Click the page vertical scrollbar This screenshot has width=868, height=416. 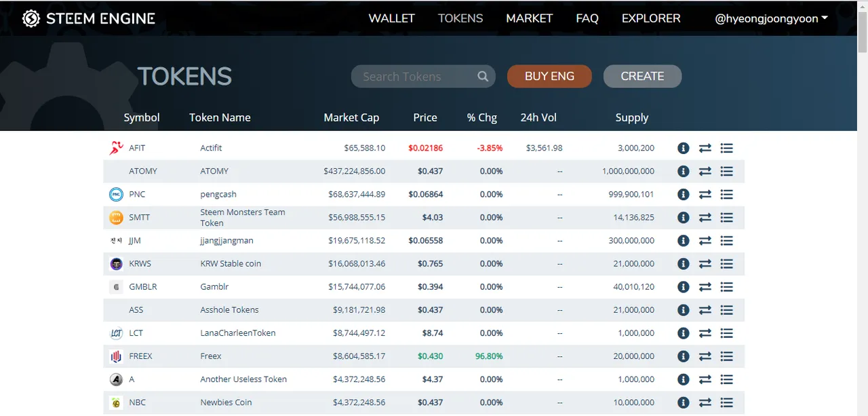pyautogui.click(x=862, y=204)
